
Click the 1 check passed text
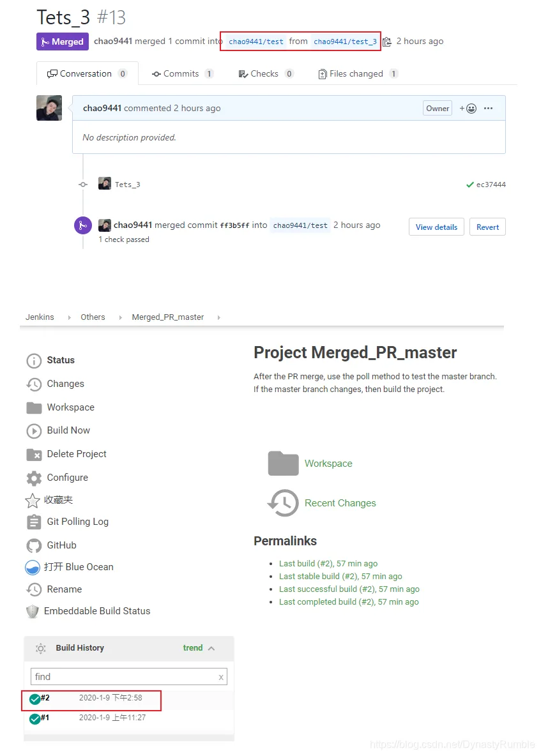point(124,239)
